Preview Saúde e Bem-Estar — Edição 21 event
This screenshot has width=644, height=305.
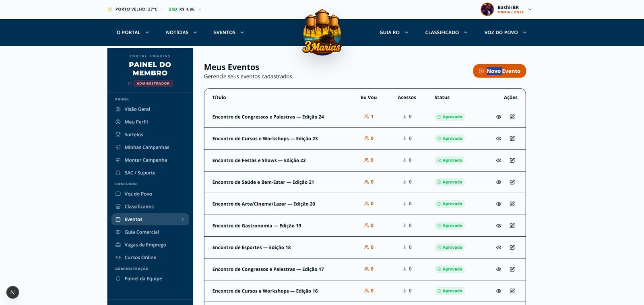click(x=499, y=182)
